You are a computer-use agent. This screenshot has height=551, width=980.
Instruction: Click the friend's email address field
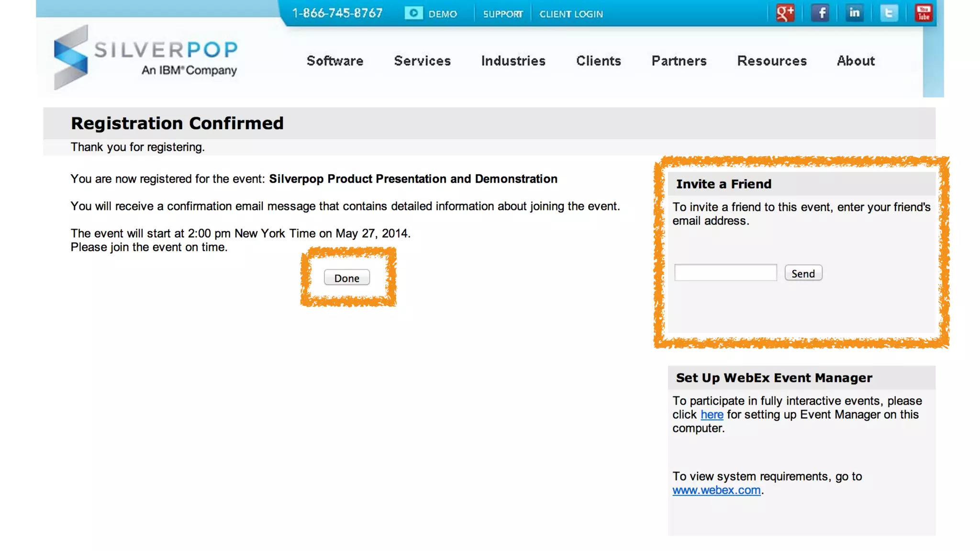click(x=725, y=273)
